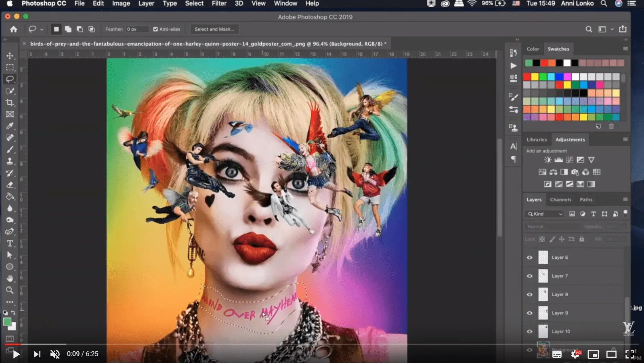Select the Paint Bucket tool
The width and height of the screenshot is (644, 363).
pyautogui.click(x=10, y=196)
